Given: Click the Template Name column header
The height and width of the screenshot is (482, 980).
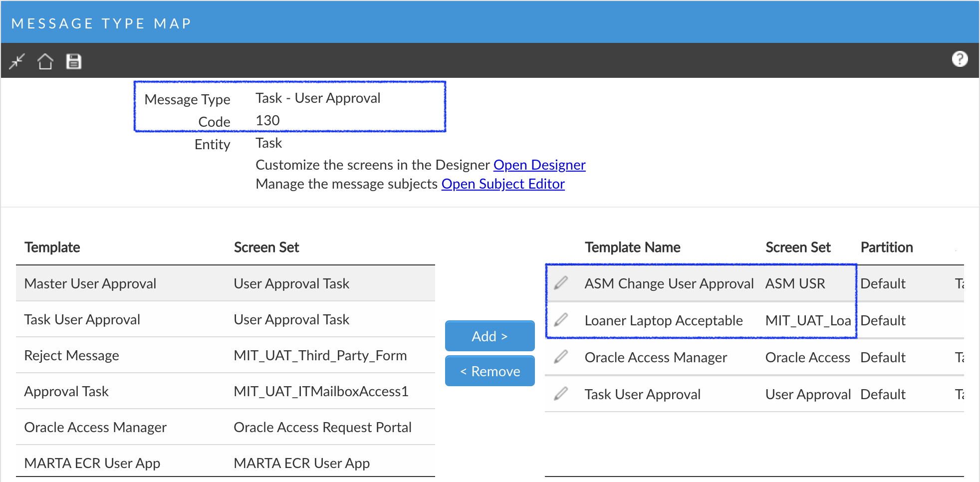Looking at the screenshot, I should (632, 247).
